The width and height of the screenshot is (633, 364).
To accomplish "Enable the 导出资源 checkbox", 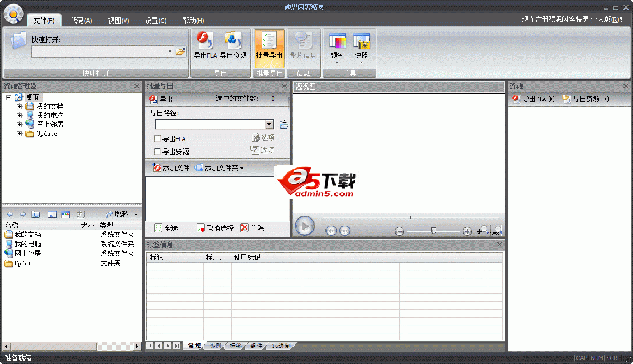I will click(157, 151).
